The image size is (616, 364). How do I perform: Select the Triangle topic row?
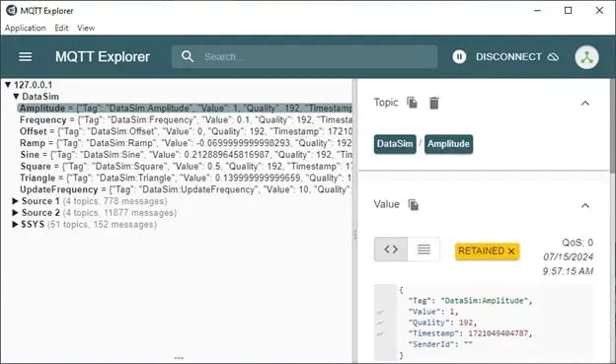pos(186,178)
